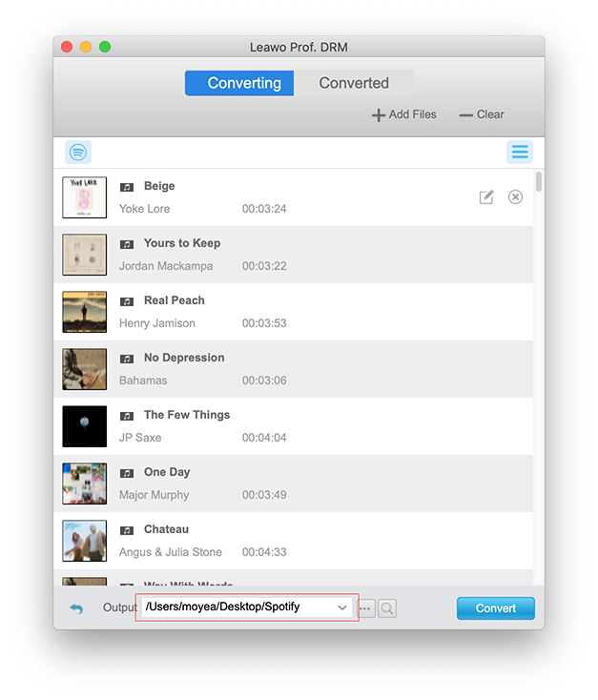Click Add Files button

(x=403, y=114)
